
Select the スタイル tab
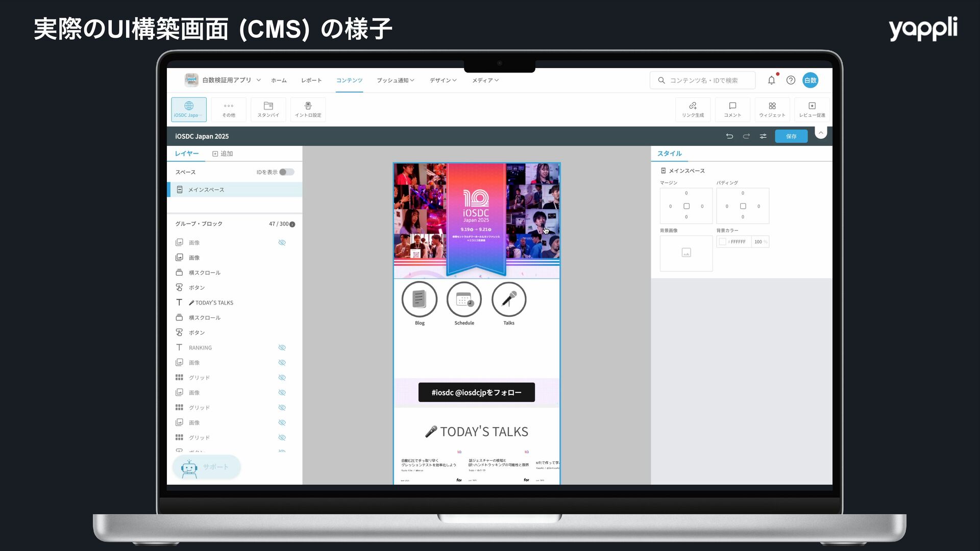click(669, 154)
